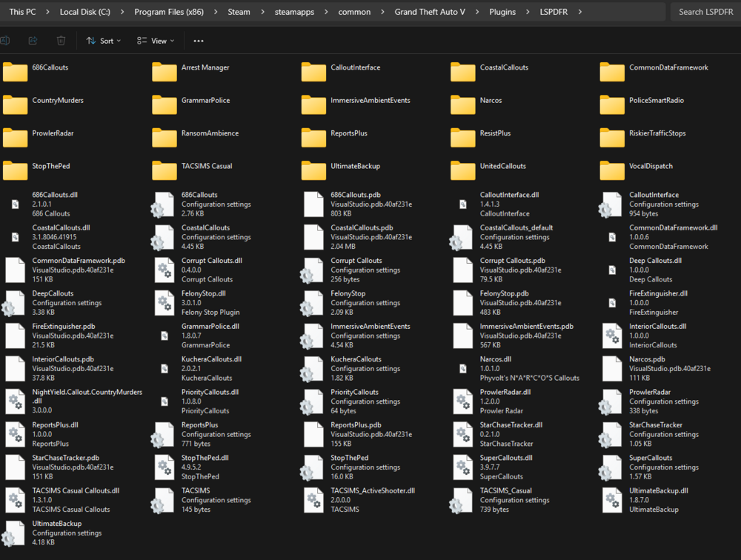Viewport: 741px width, 560px height.
Task: Select the CoastalCallouts_default configuration file name
Action: [x=516, y=228]
